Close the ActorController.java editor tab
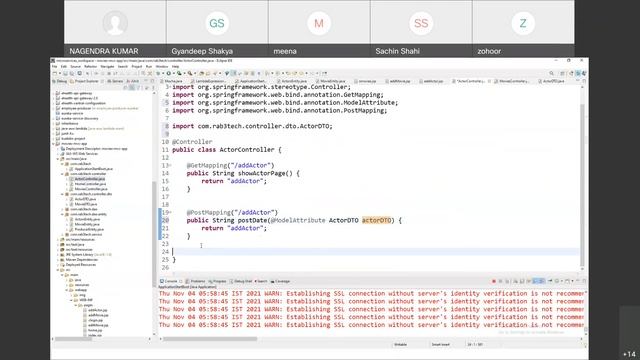The height and width of the screenshot is (360, 640). coord(489,81)
